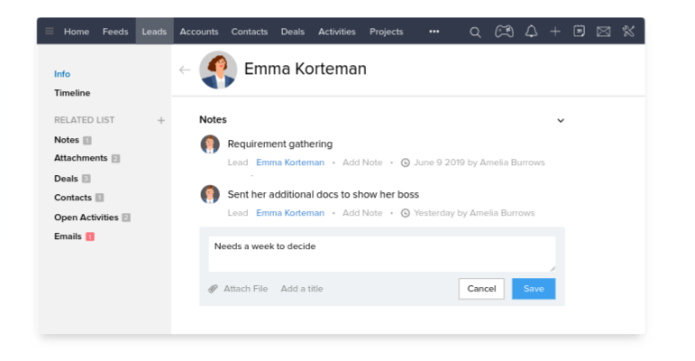The width and height of the screenshot is (695, 361).
Task: Go to the Home tab
Action: pyautogui.click(x=76, y=31)
